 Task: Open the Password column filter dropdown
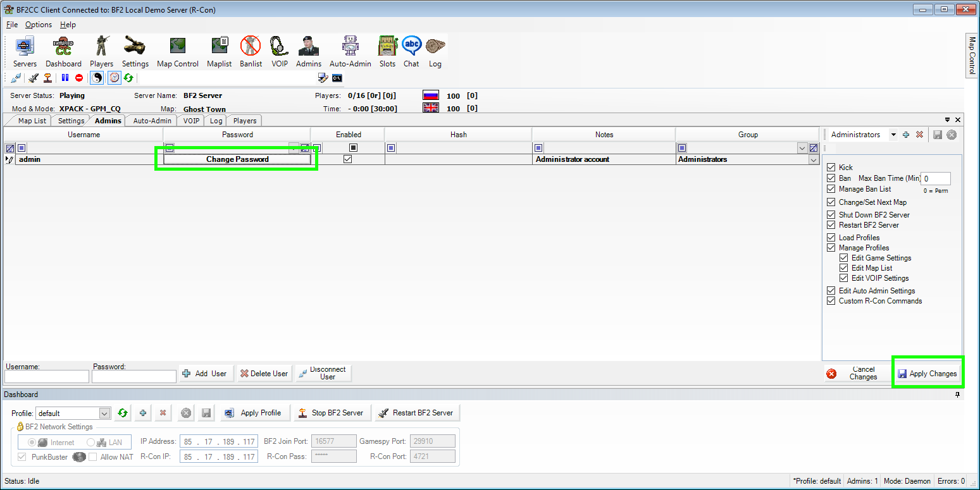[294, 148]
